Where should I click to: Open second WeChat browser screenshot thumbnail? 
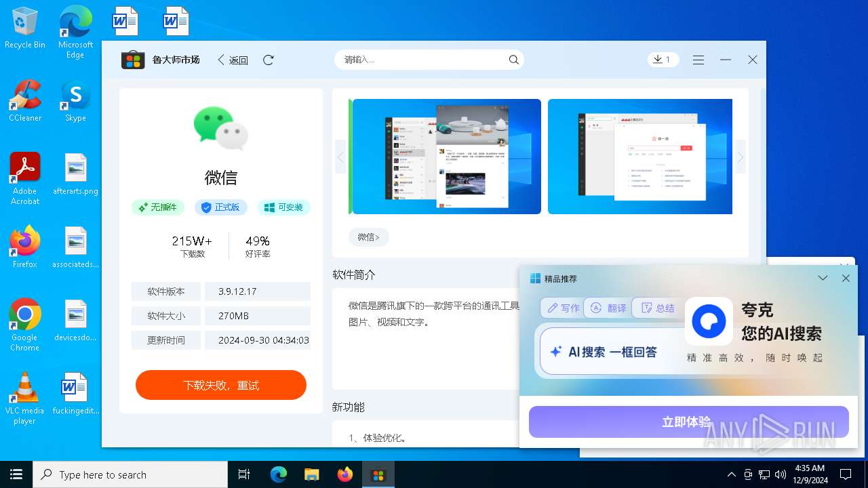pyautogui.click(x=640, y=157)
